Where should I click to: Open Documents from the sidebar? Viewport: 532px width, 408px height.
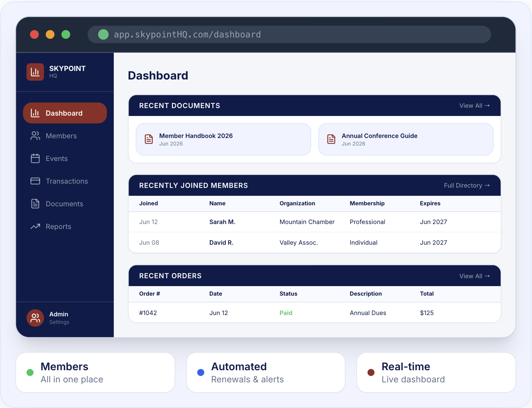65,204
